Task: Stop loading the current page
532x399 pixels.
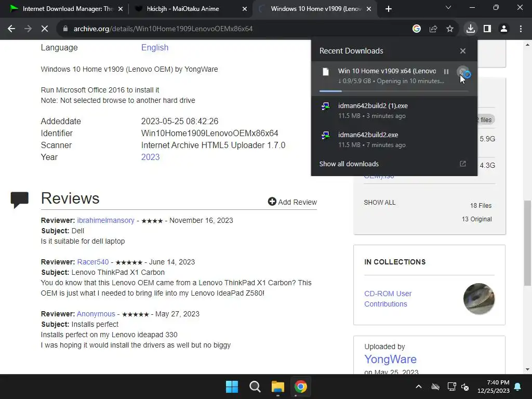Action: click(x=45, y=29)
